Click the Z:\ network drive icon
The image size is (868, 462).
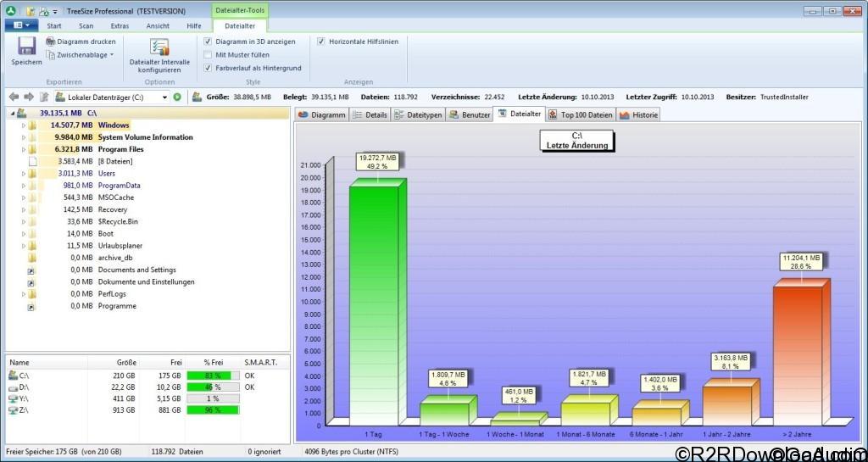coord(14,410)
